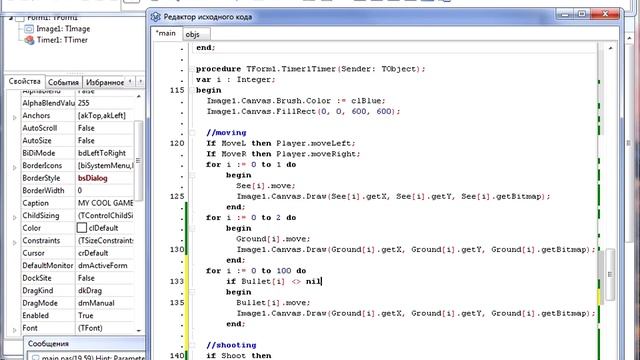Expand the Font property
The image size is (640, 360).
(14, 329)
